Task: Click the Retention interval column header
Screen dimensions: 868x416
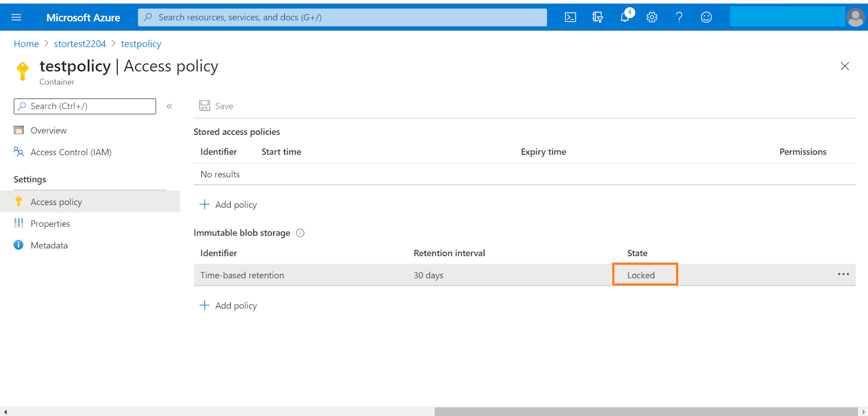Action: 449,253
